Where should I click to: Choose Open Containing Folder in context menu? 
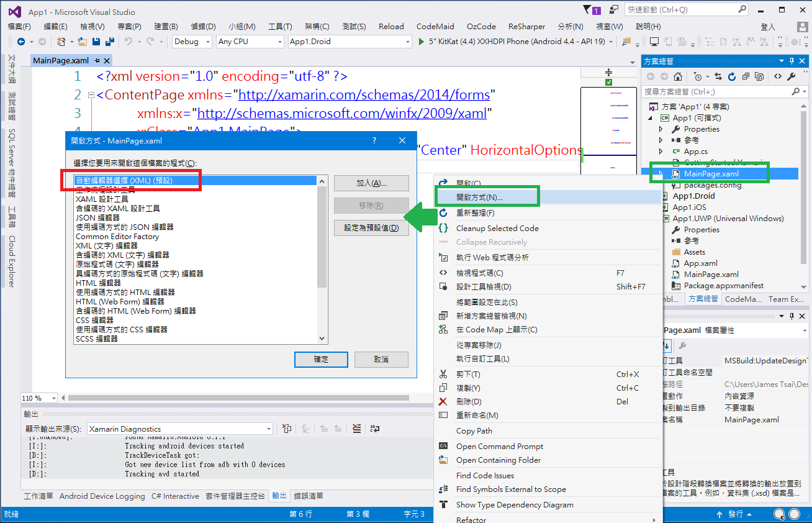[498, 460]
